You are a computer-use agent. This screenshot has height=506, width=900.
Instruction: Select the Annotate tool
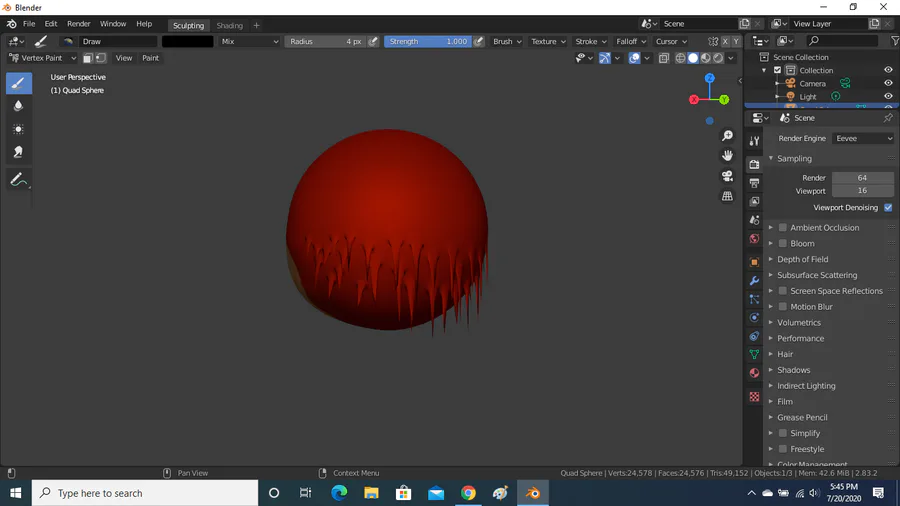coord(18,180)
